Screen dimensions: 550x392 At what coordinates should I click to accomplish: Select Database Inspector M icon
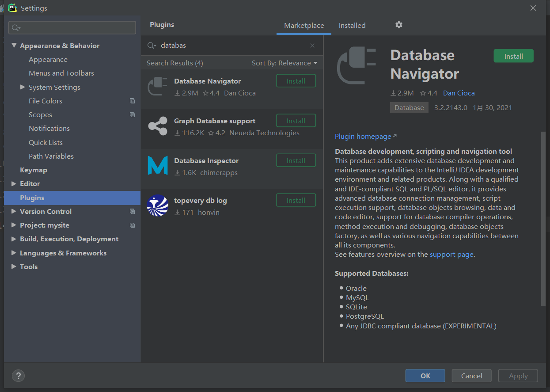[x=158, y=166]
